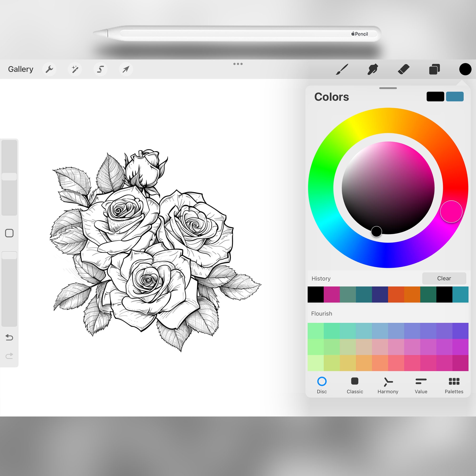Image resolution: width=476 pixels, height=476 pixels.
Task: Tap the three-dot multitasking menu
Action: click(238, 64)
